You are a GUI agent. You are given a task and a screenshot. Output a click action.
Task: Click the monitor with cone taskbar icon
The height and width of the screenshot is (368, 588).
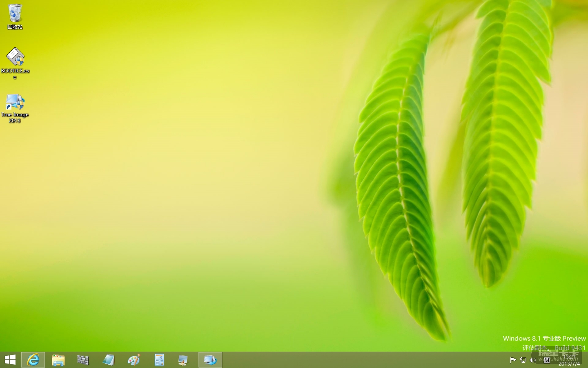[x=183, y=360]
